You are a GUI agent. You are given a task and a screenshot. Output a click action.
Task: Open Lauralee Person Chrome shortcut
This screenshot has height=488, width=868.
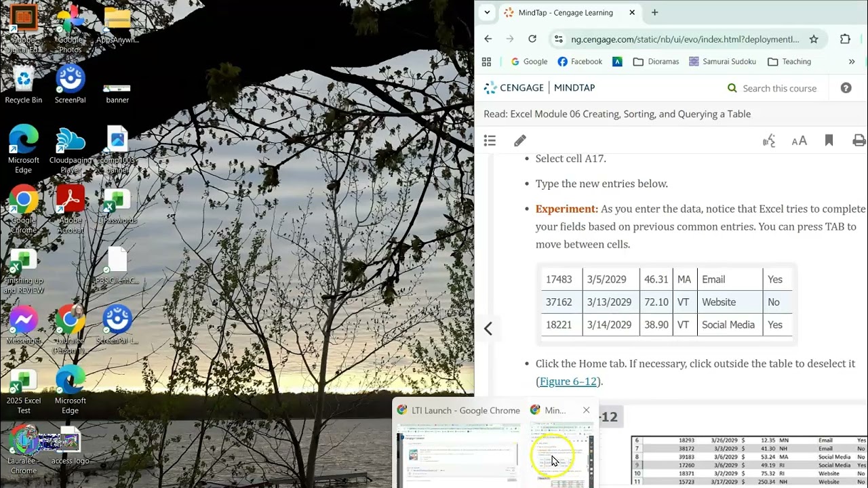(x=70, y=329)
